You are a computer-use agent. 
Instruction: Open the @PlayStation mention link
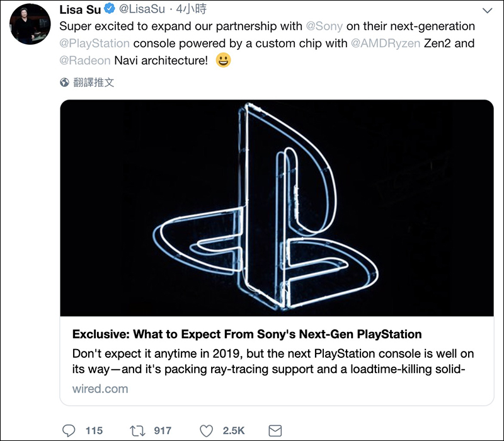(94, 43)
